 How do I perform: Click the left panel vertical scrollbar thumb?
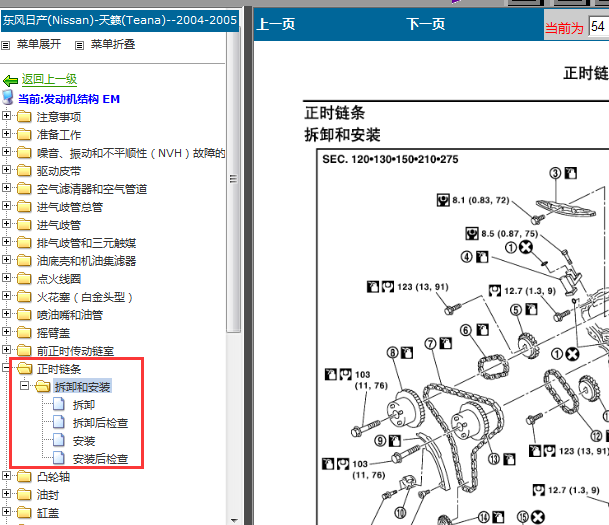click(x=233, y=181)
